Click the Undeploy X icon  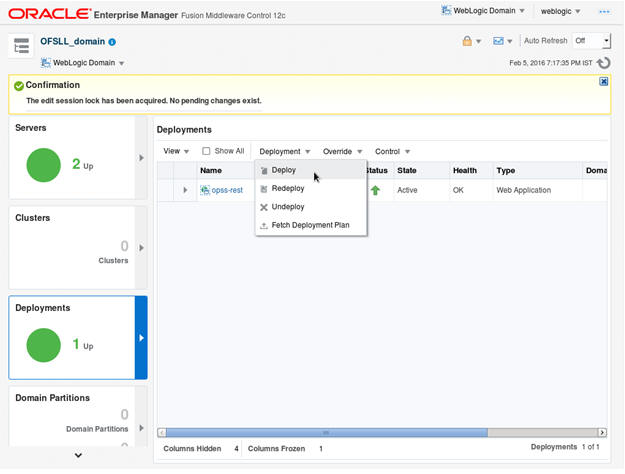(x=264, y=208)
